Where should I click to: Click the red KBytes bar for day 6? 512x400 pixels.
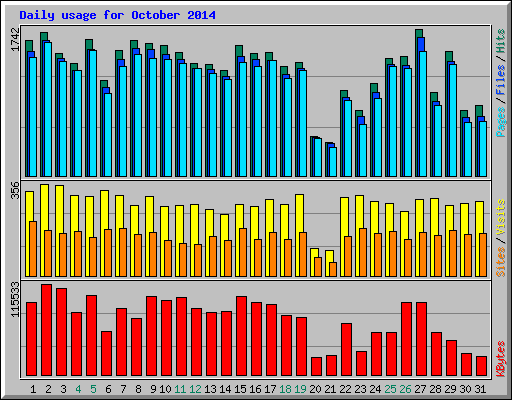(106, 353)
